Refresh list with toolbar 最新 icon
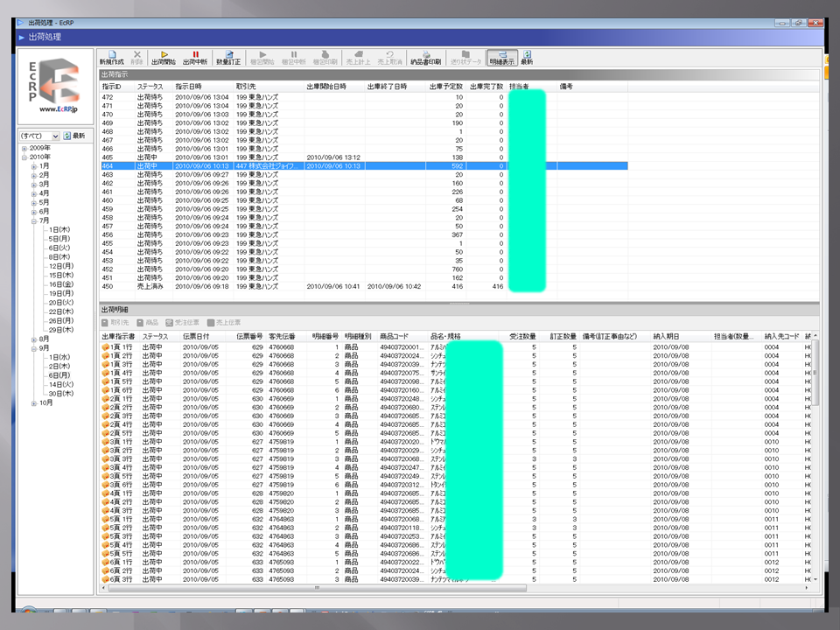840x630 pixels. [527, 58]
